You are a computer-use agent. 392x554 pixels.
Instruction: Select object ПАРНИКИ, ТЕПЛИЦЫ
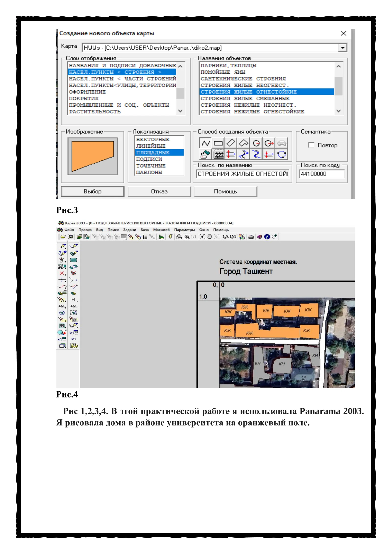[267, 65]
